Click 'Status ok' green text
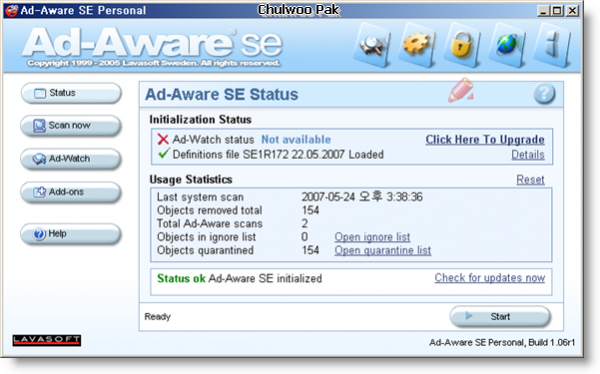Image resolution: width=600 pixels, height=374 pixels. click(x=181, y=278)
